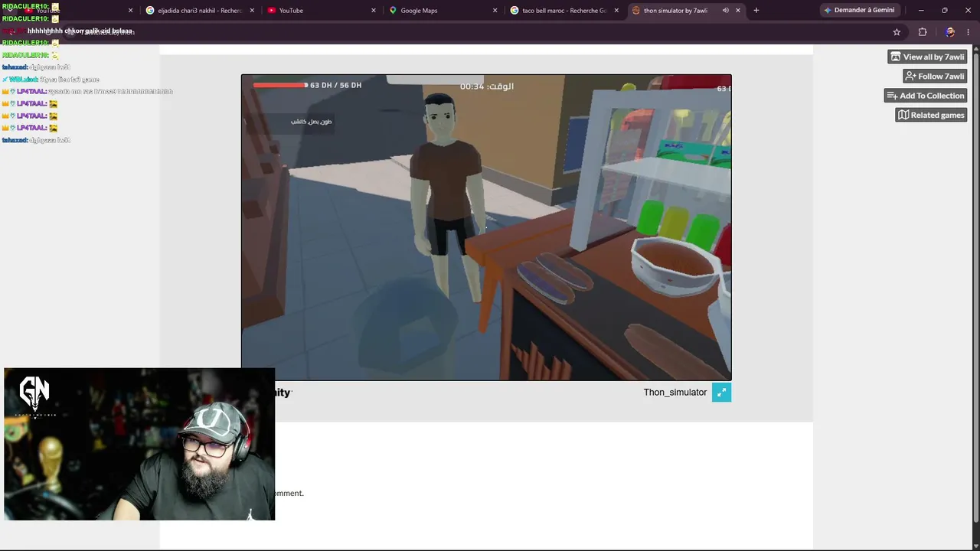Close the YouTube tab
Screen dimensions: 980x551
coord(374,11)
